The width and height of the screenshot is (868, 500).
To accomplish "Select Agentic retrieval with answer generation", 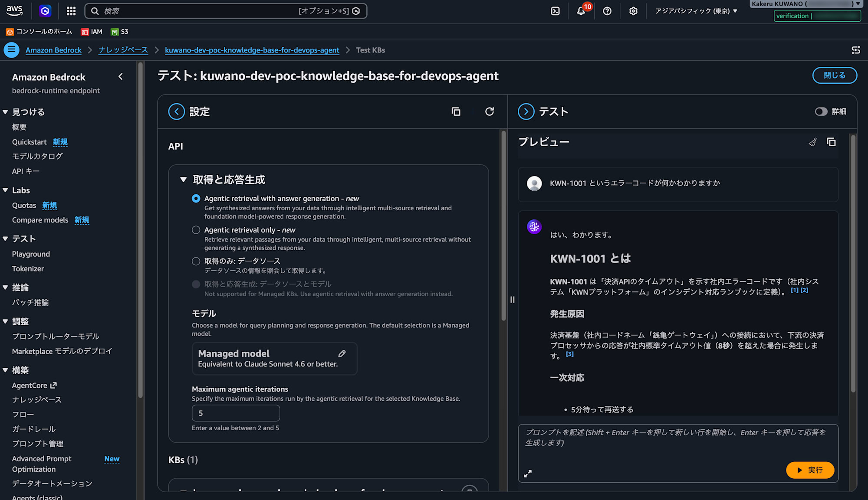I will [196, 198].
